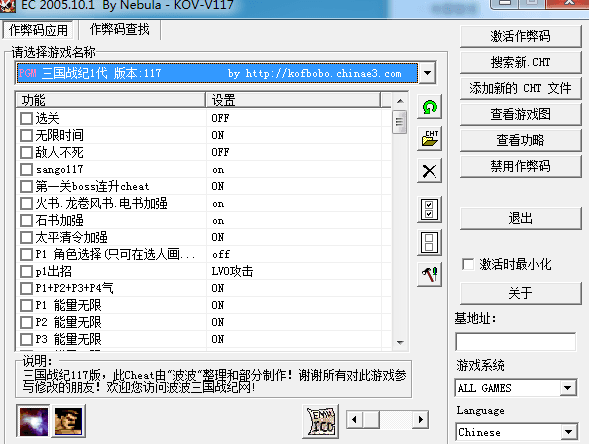Click the face portrait thumbnail icon

pyautogui.click(x=68, y=421)
